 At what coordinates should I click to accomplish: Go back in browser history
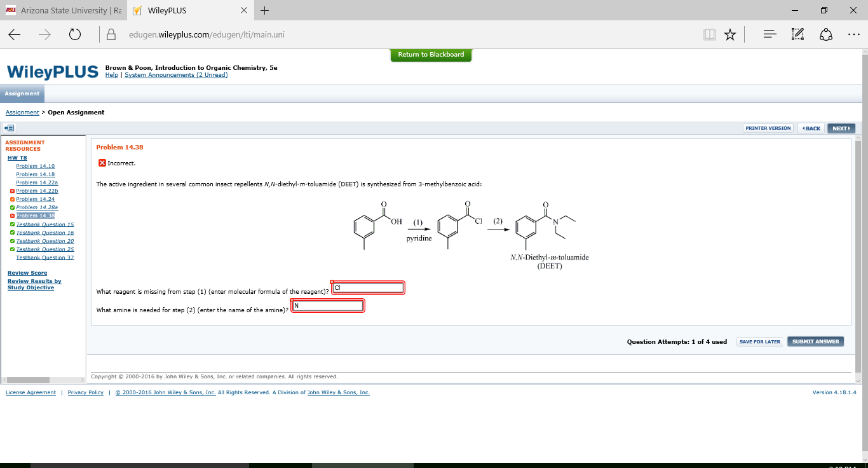(15, 34)
